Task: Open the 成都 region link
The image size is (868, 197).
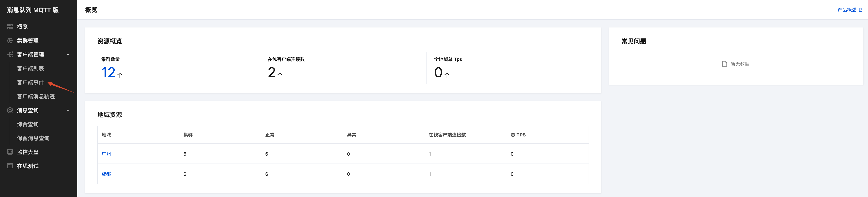Action: (106, 174)
